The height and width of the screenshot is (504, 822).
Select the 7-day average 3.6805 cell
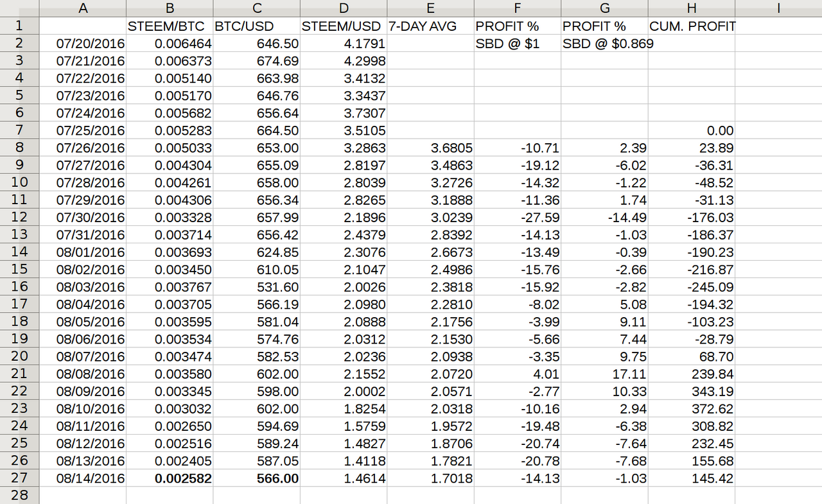click(430, 148)
